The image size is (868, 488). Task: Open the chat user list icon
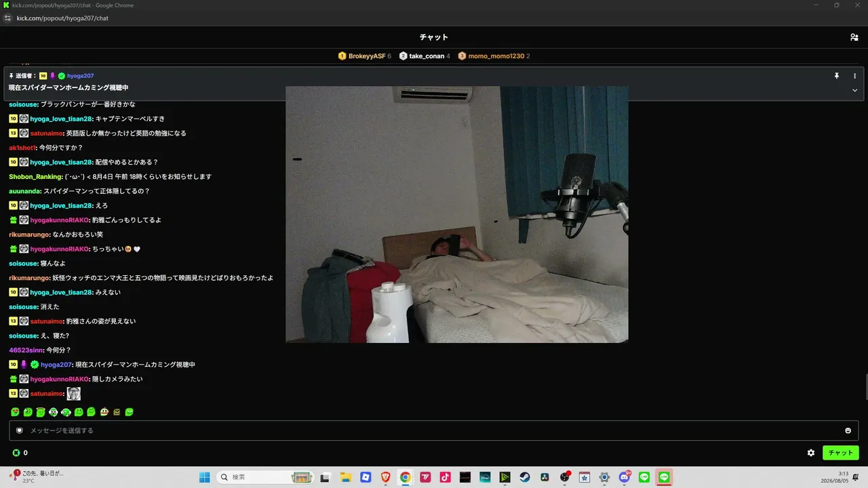point(854,37)
